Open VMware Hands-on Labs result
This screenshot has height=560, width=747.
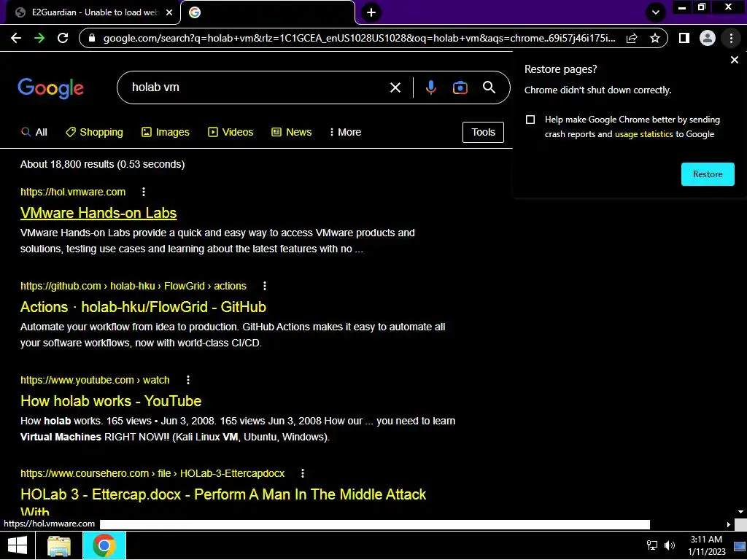pyautogui.click(x=98, y=213)
